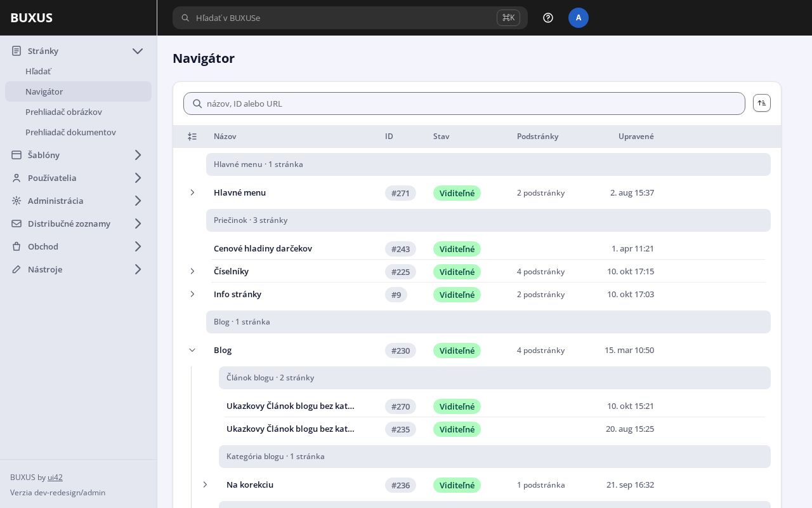Click the #271 ID badge
Viewport: 812px width, 508px height.
point(400,193)
